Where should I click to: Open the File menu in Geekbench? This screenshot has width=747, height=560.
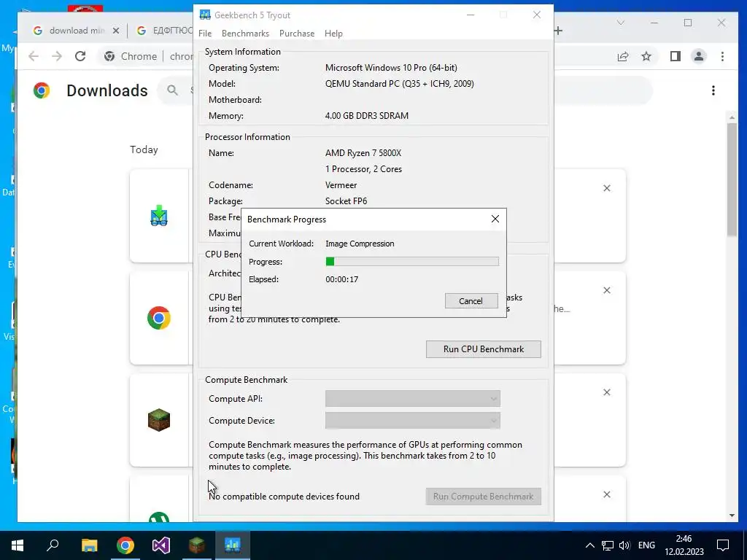click(205, 34)
